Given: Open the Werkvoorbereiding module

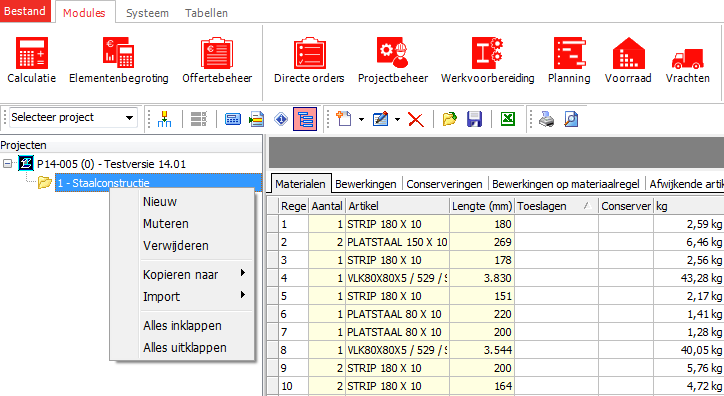Looking at the screenshot, I should tap(488, 60).
